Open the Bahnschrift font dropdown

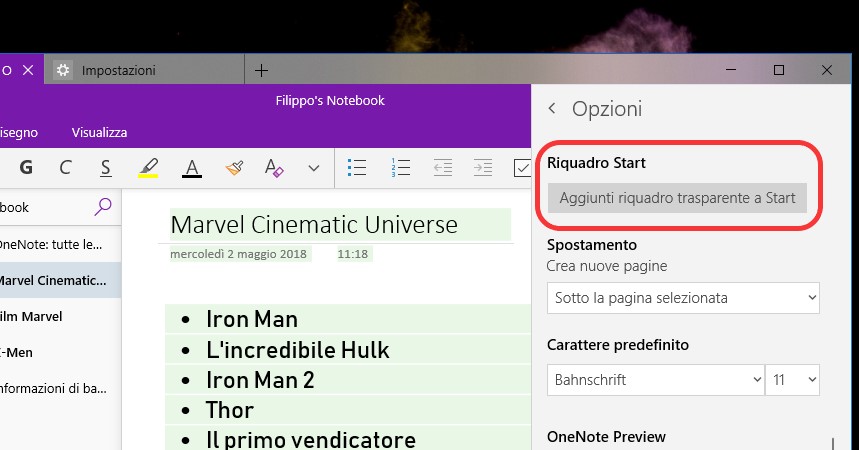click(655, 380)
